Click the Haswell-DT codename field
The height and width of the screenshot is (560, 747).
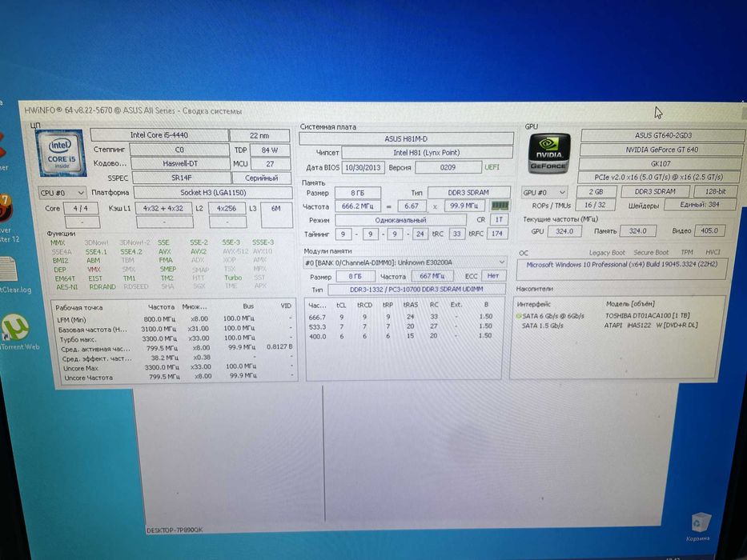coord(180,163)
